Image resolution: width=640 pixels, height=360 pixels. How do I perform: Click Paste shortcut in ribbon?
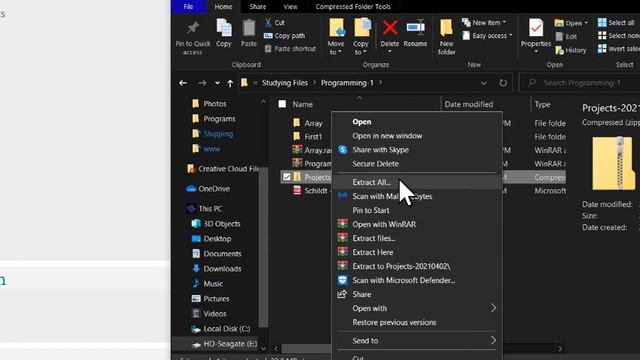coord(290,49)
